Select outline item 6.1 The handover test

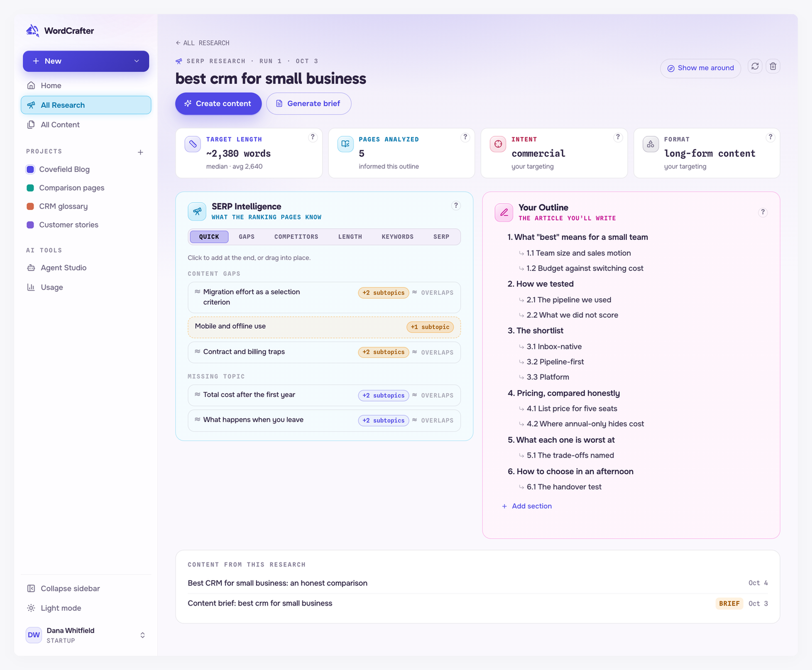(x=564, y=487)
